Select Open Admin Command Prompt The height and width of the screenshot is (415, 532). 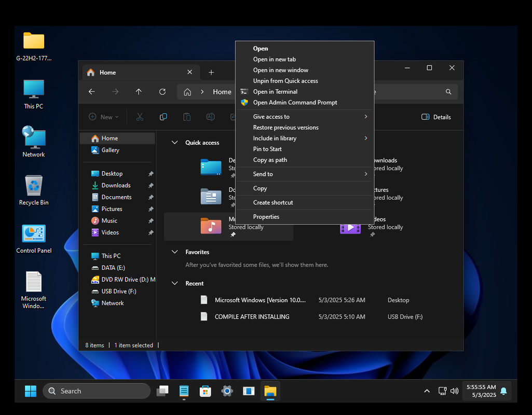pos(305,102)
